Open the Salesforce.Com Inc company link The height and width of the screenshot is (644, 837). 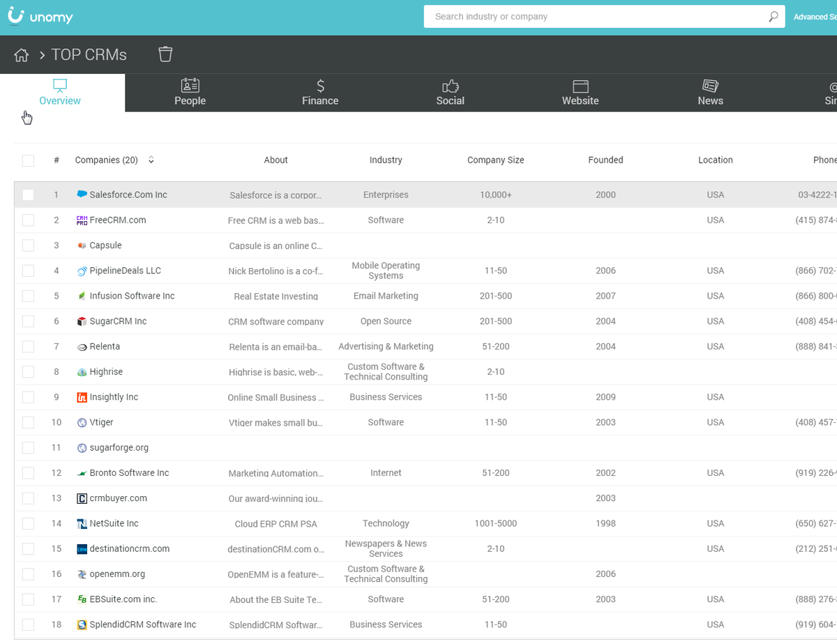pos(128,195)
